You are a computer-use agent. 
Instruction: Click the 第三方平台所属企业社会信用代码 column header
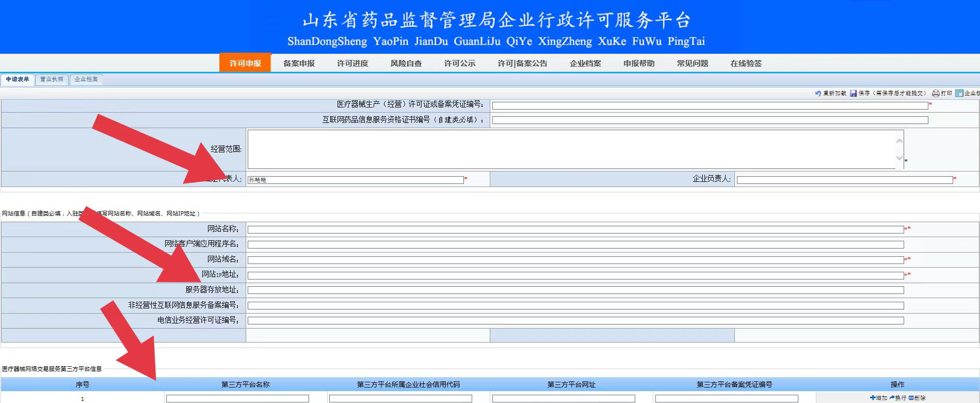[408, 384]
